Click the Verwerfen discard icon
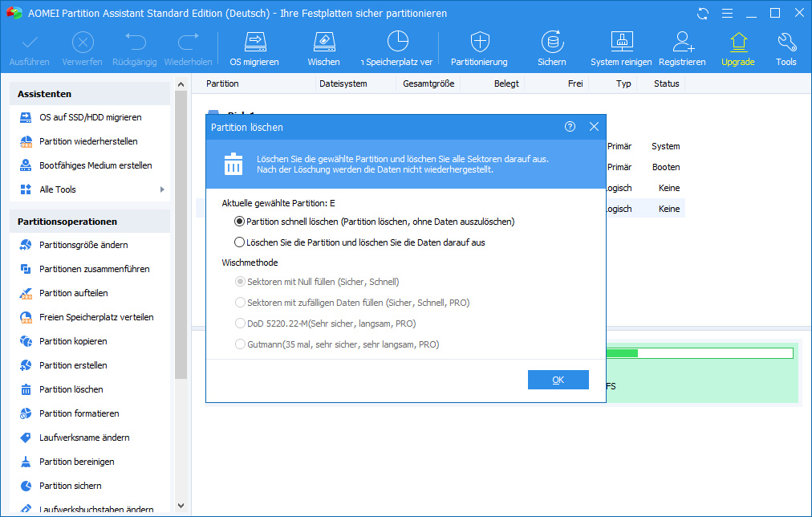812x517 pixels. tap(83, 43)
